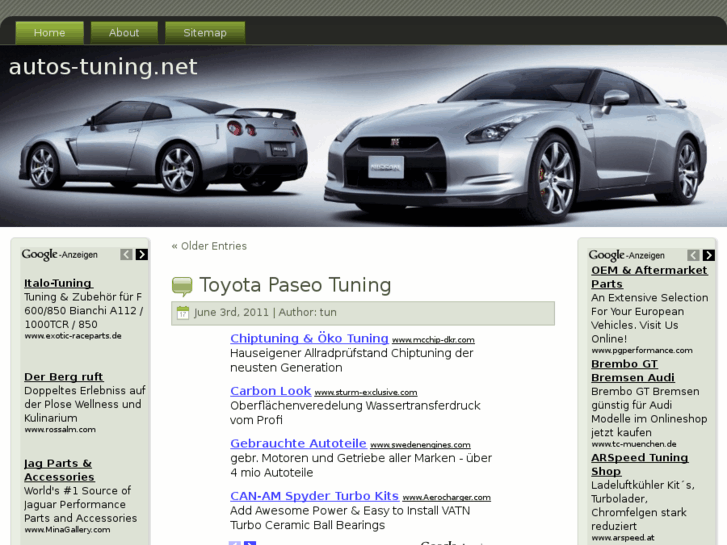Open the Brembo GT Bremsen Audi ad
727x545 pixels.
(632, 371)
